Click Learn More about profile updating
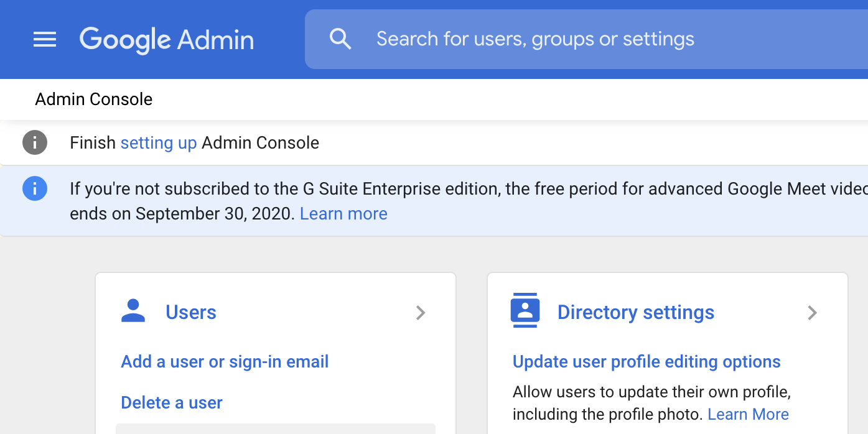Screen dimensions: 868x434 (x=748, y=413)
